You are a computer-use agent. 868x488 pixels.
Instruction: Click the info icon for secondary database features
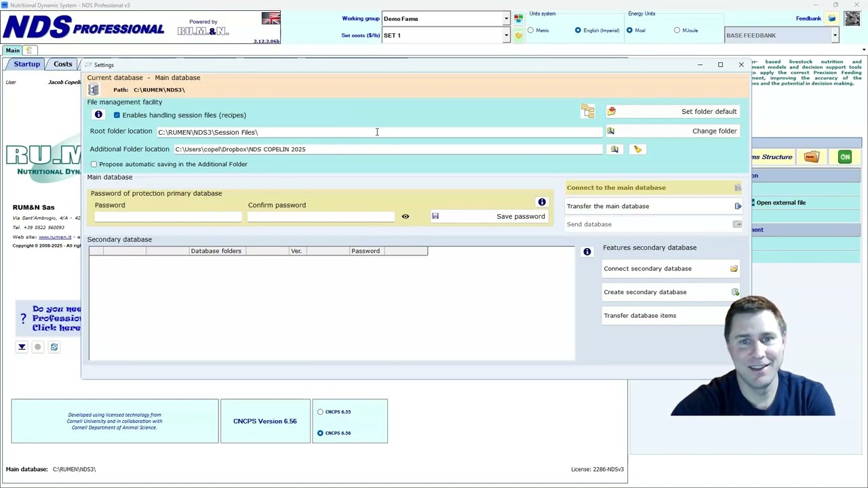587,252
